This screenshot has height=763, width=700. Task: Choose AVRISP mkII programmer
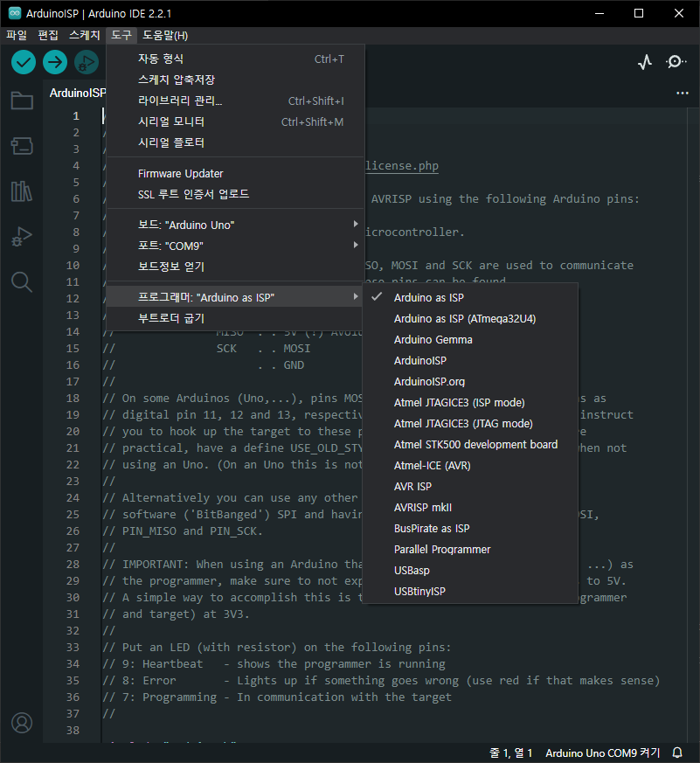[470, 507]
